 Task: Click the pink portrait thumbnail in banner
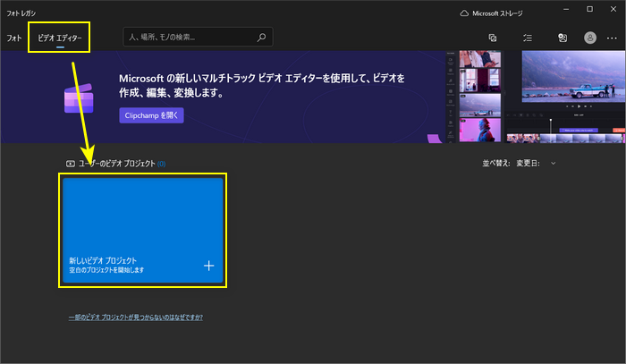tap(480, 130)
